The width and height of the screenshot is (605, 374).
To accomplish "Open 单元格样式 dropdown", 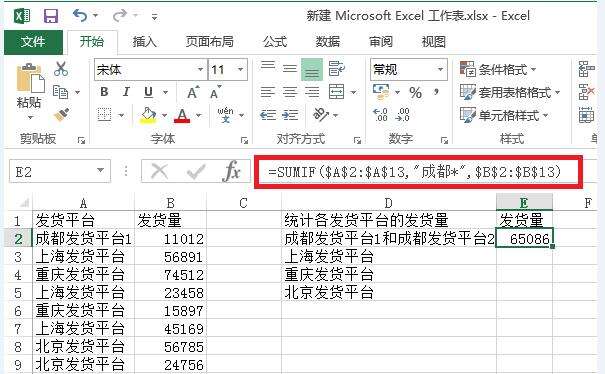I will tap(504, 115).
